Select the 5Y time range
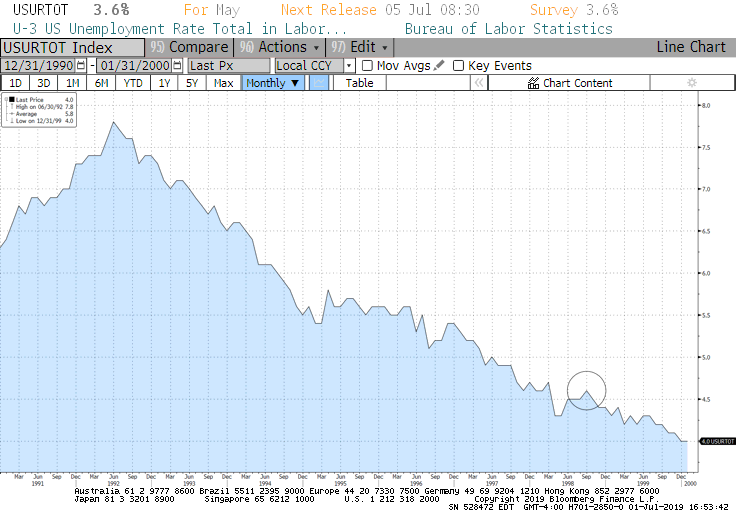Image resolution: width=736 pixels, height=530 pixels. pyautogui.click(x=193, y=83)
